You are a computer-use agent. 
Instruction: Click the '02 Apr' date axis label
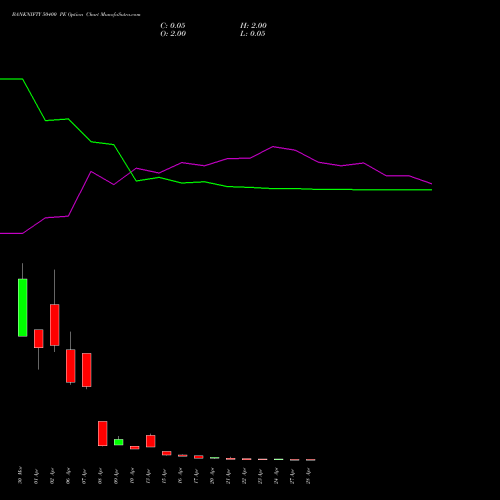click(52, 476)
